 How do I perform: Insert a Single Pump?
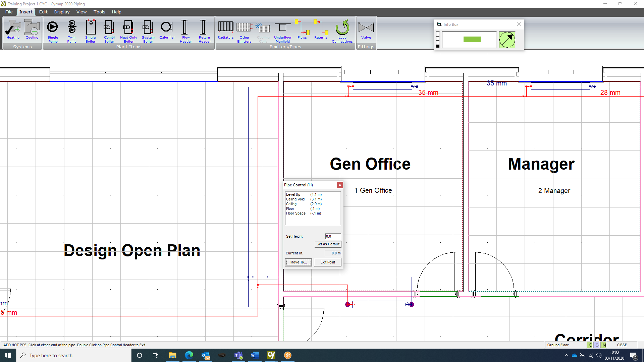pos(53,31)
